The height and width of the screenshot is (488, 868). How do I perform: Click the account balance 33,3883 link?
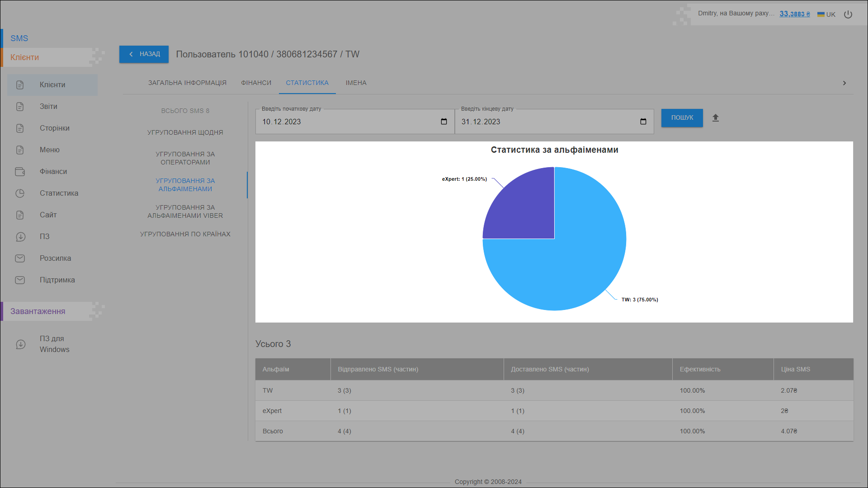(x=794, y=14)
